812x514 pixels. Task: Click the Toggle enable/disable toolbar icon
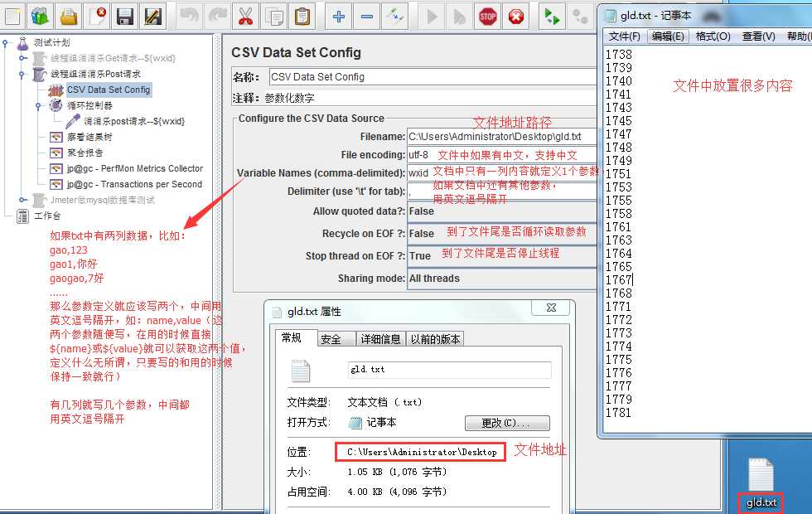pyautogui.click(x=395, y=16)
